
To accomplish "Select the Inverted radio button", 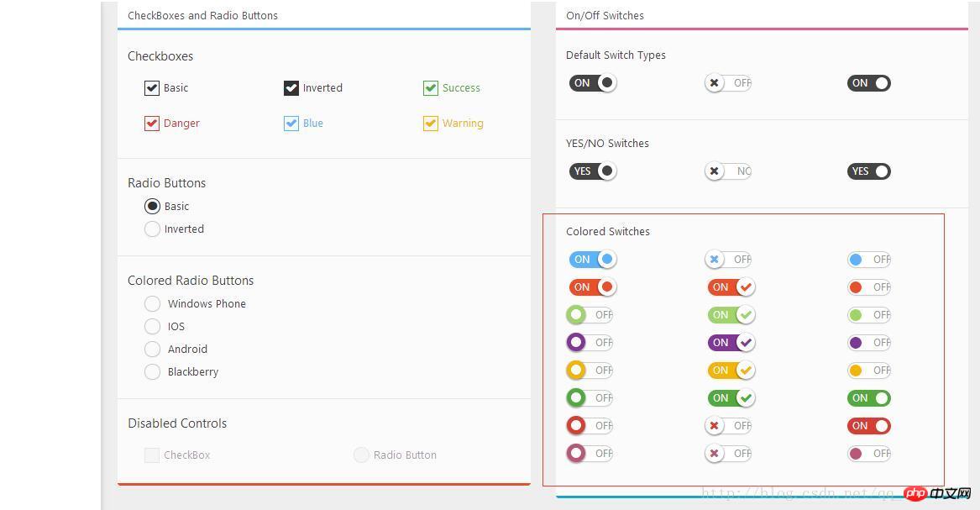I will pos(152,229).
